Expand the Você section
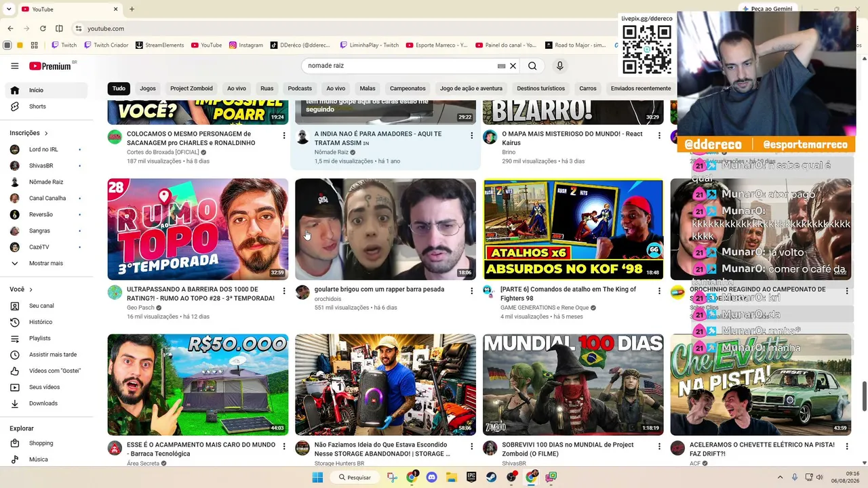 click(21, 289)
